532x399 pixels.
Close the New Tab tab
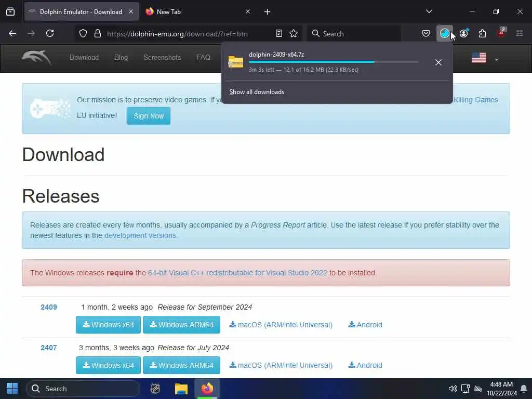(248, 11)
